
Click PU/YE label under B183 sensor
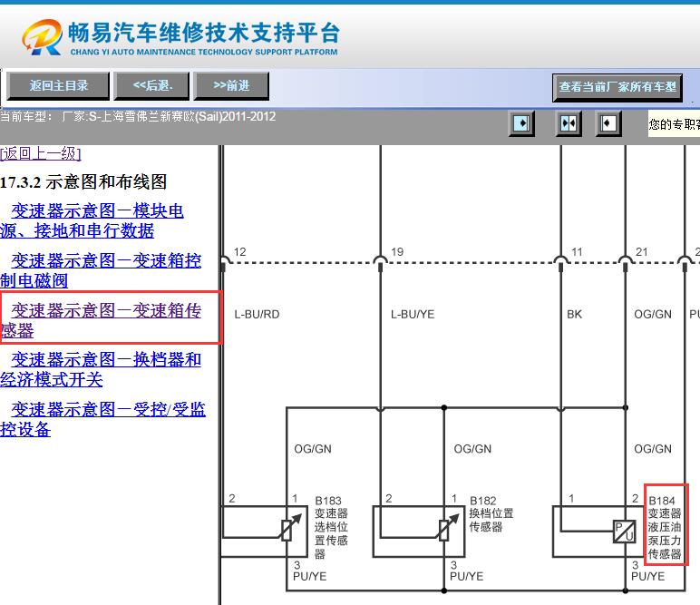click(x=310, y=576)
